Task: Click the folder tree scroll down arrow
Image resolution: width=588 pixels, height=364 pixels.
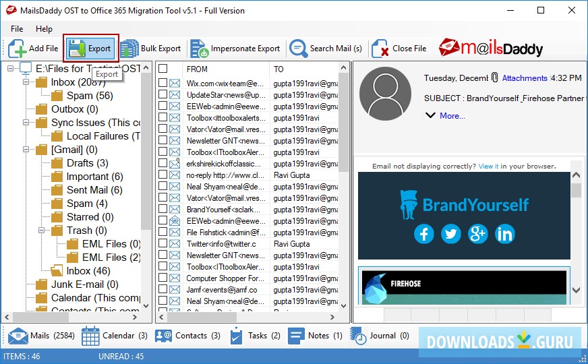Action: [x=146, y=306]
